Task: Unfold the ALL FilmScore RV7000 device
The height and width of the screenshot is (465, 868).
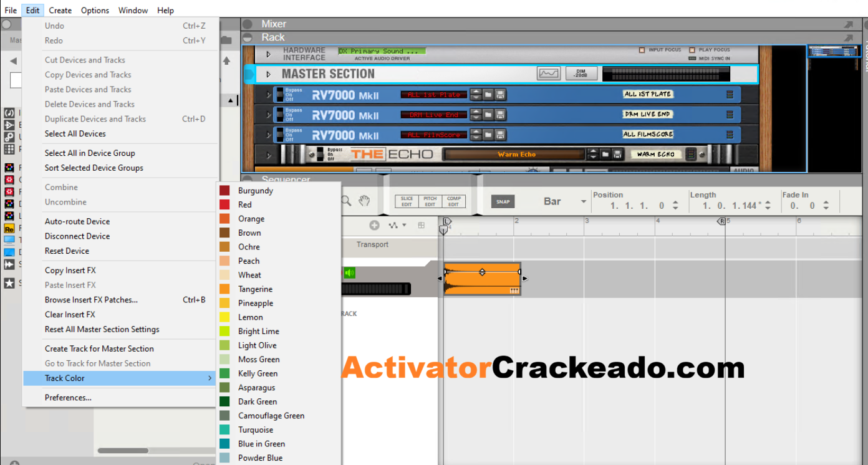Action: click(269, 135)
